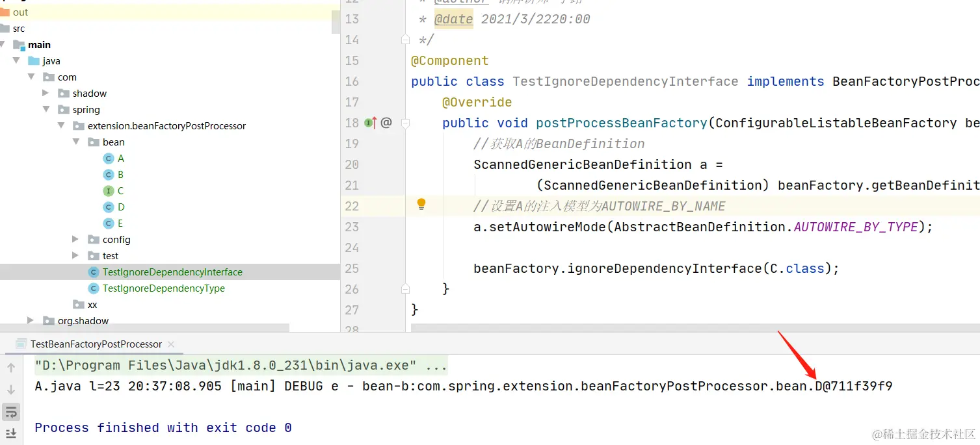This screenshot has width=980, height=445.
Task: Click the xx package icon
Action: point(79,305)
